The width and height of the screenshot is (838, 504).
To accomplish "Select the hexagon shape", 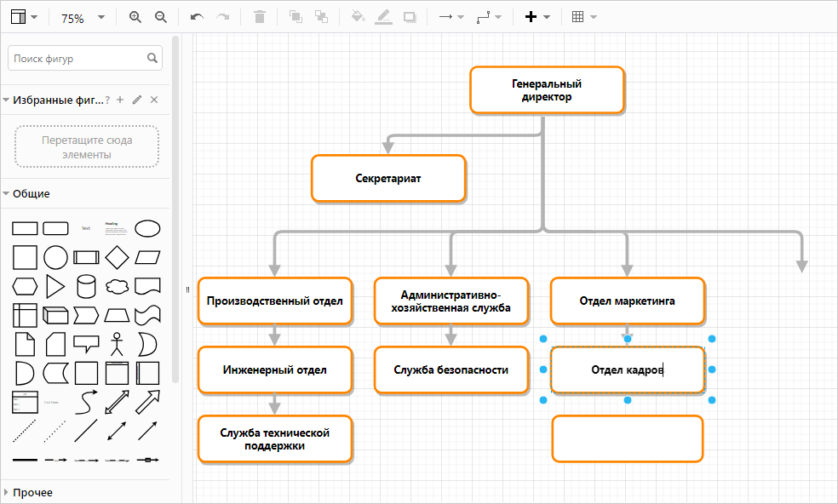I will (x=25, y=286).
